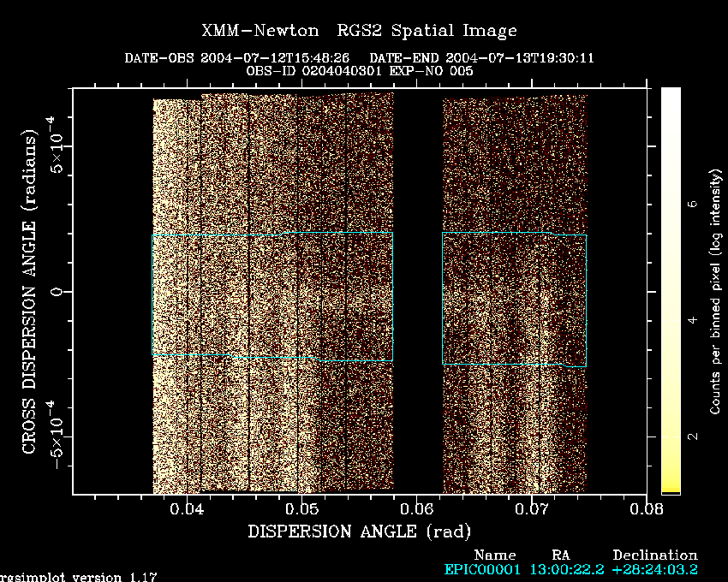Click the white top of the color bar
Image resolution: width=728 pixels, height=582 pixels.
coord(671,92)
